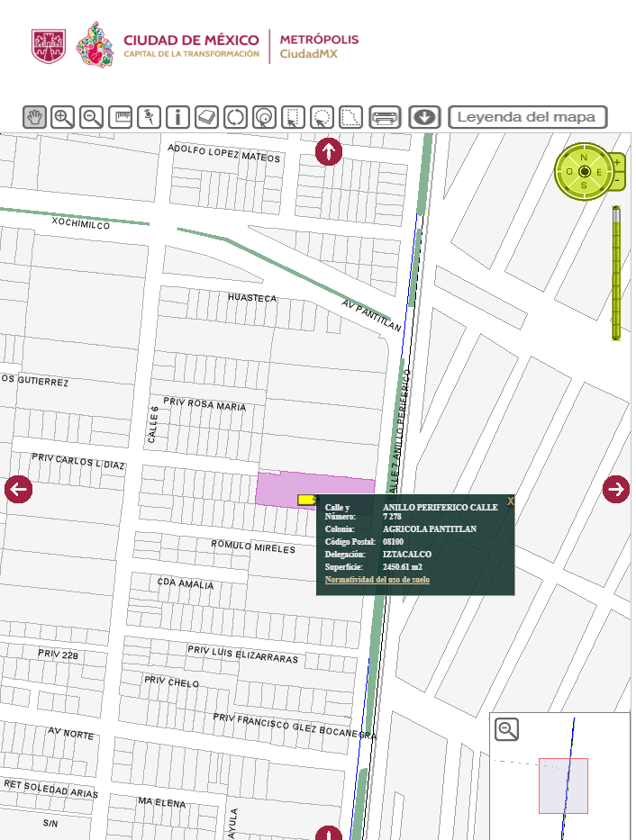Open the map layers stack tool
Screen dimensions: 636x840
coord(207,117)
